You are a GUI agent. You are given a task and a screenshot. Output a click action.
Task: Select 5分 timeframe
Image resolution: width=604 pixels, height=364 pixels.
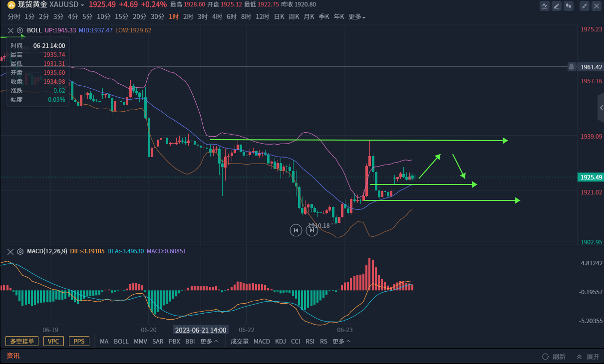[x=87, y=16]
